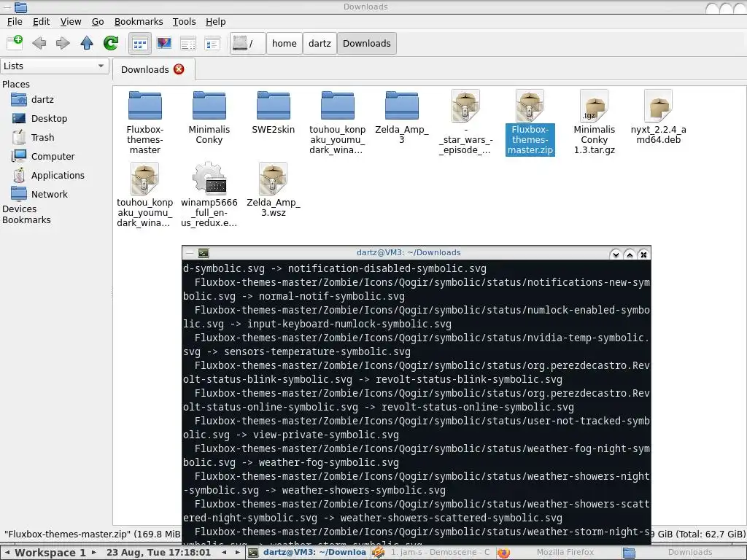Click the 'Downloads' path bar button
Image resolution: width=747 pixels, height=560 pixels.
(367, 43)
